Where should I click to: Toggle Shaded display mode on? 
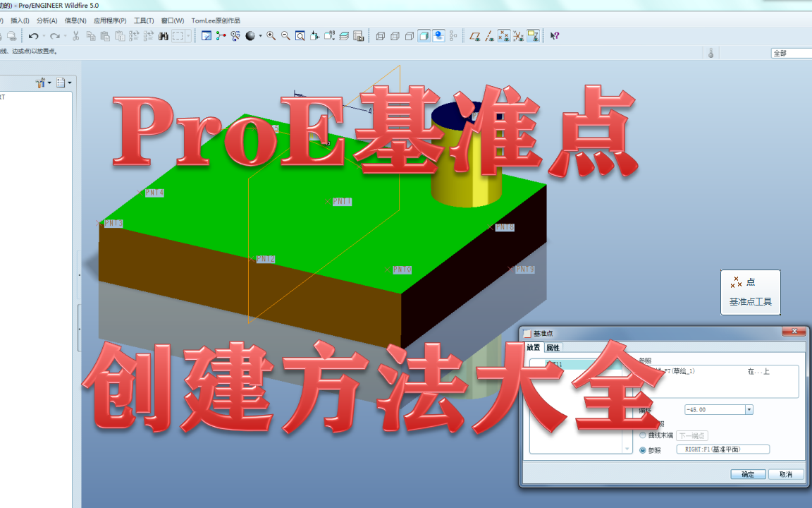(423, 35)
